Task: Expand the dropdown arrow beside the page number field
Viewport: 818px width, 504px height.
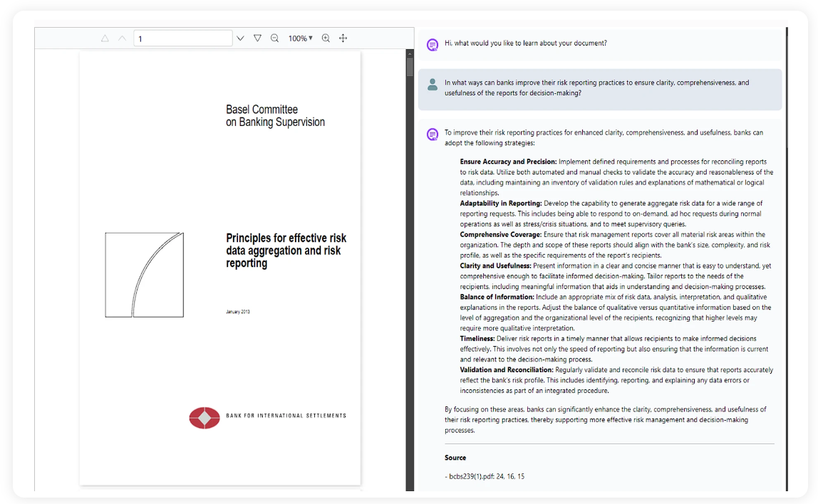Action: click(240, 38)
